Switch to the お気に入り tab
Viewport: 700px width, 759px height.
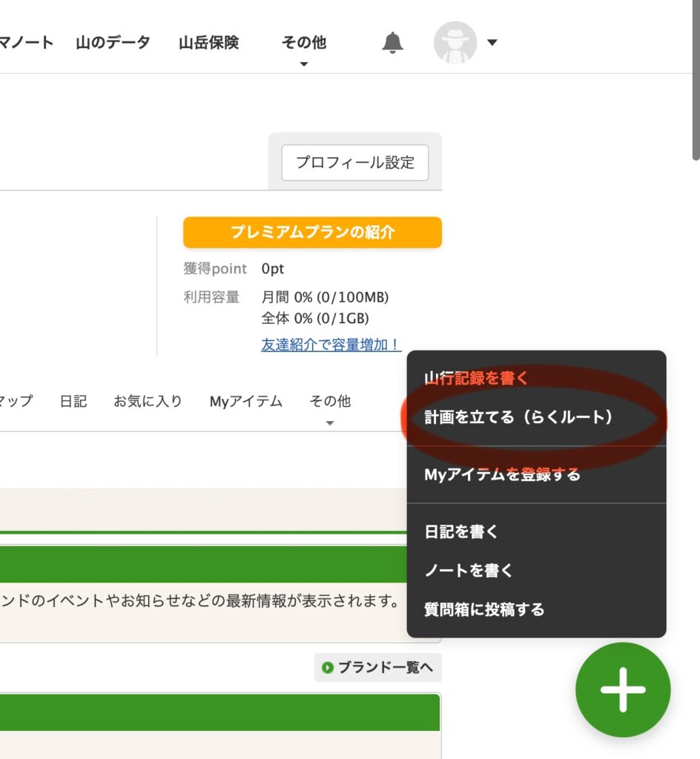[x=148, y=401]
